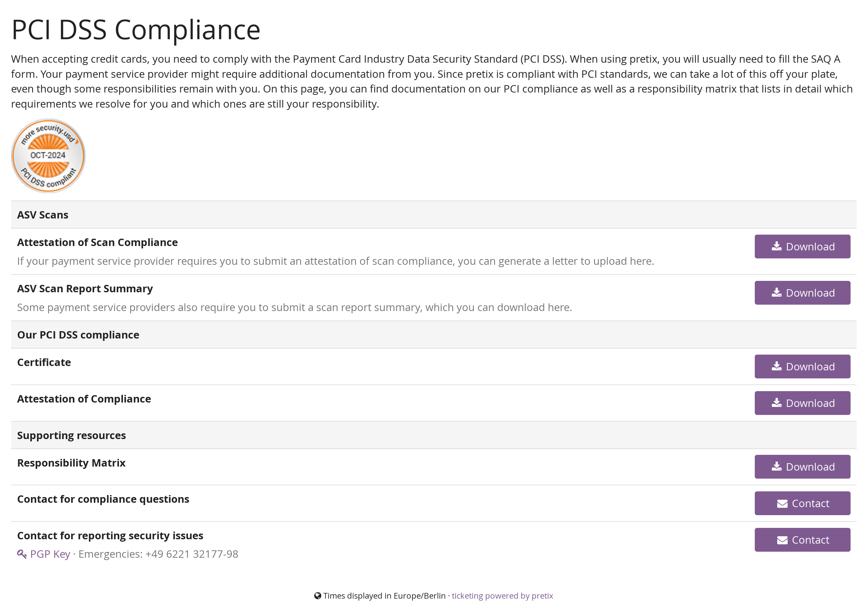Click download icon for Attestation of Compliance

click(777, 403)
